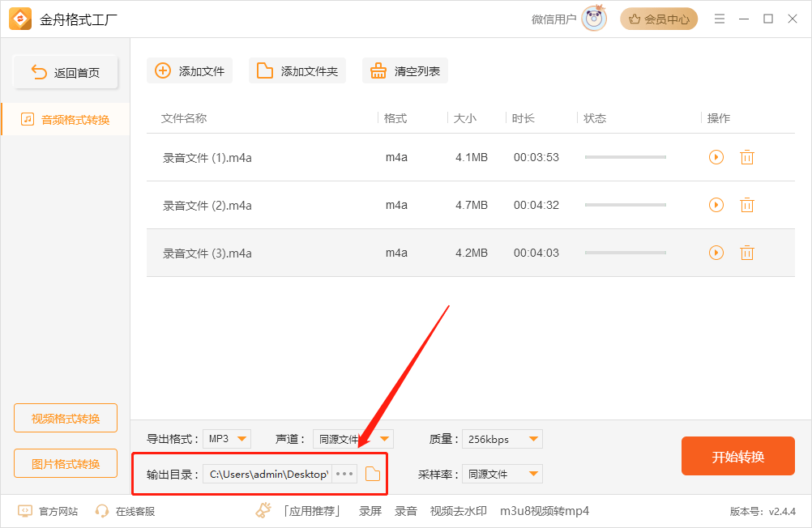Open the 官方网站 link
The image size is (812, 528).
pos(48,512)
